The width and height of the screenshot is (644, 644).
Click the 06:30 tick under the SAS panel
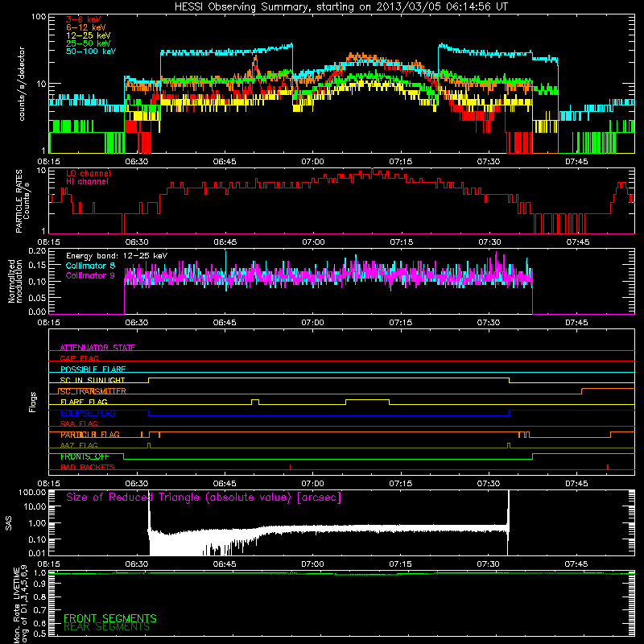click(x=136, y=564)
